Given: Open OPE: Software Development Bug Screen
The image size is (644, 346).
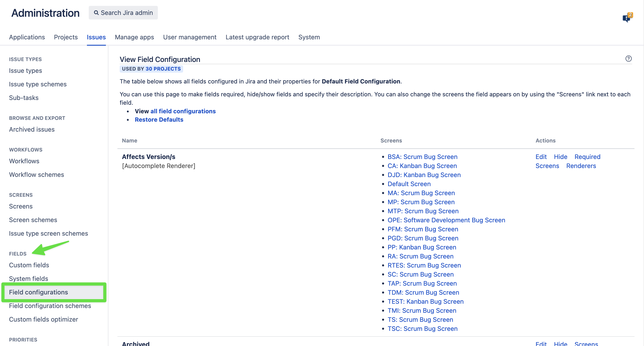Looking at the screenshot, I should point(446,220).
